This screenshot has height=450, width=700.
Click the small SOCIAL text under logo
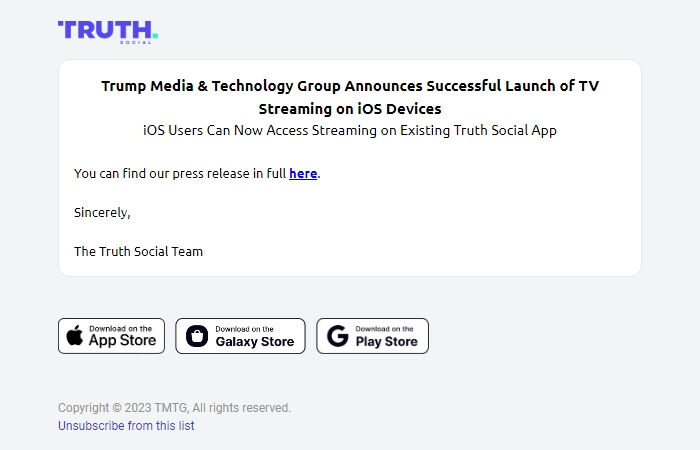136,42
